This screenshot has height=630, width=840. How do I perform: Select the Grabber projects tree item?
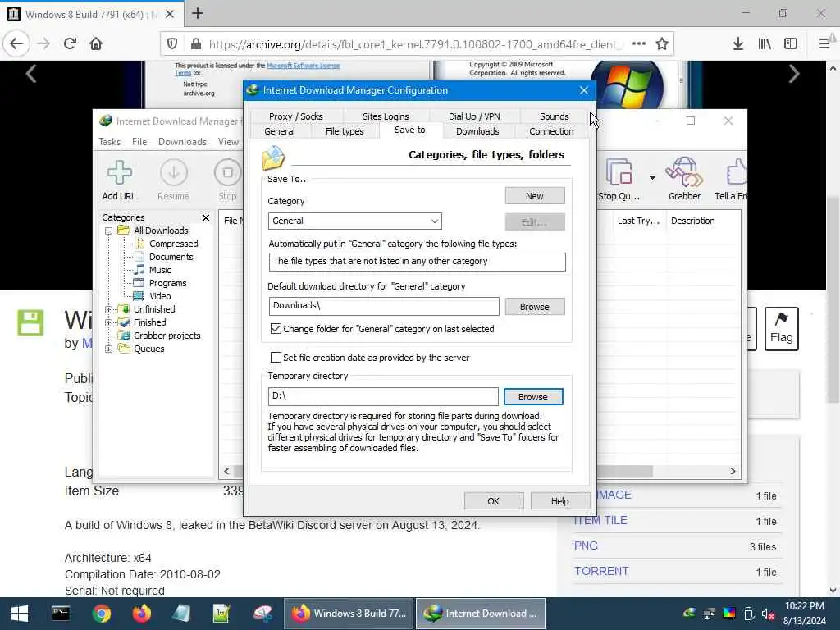[x=167, y=336]
